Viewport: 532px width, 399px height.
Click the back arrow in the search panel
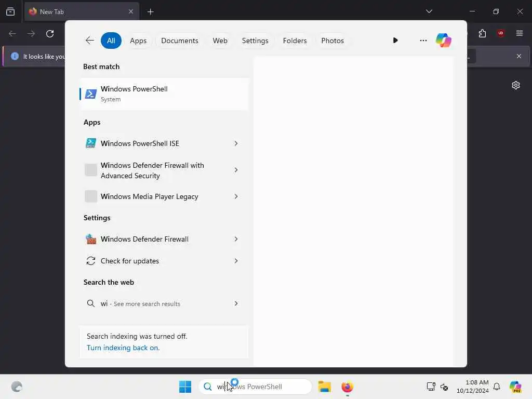(x=89, y=41)
